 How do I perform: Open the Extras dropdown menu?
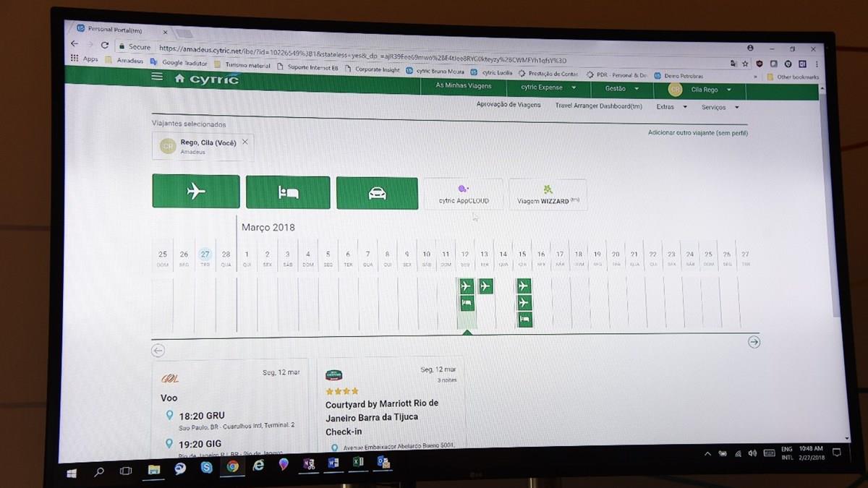point(671,107)
